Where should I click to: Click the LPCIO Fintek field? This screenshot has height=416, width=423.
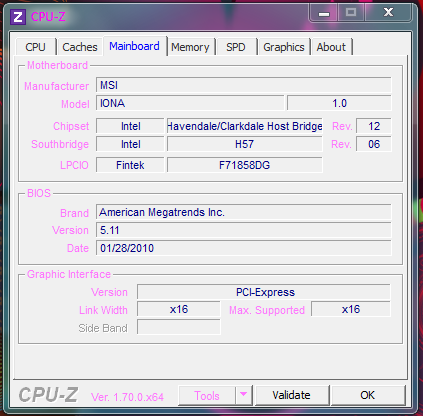pyautogui.click(x=130, y=165)
